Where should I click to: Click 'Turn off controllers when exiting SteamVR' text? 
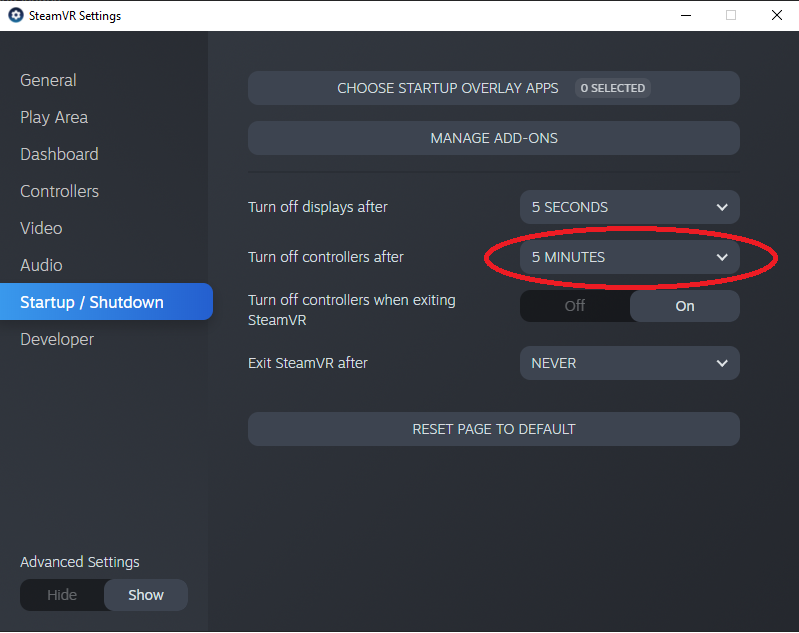[x=352, y=310]
